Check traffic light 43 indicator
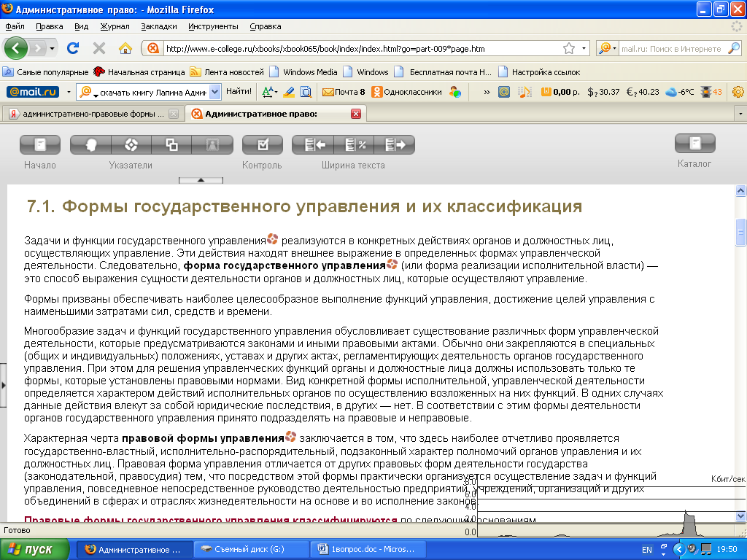747x560 pixels. point(711,92)
